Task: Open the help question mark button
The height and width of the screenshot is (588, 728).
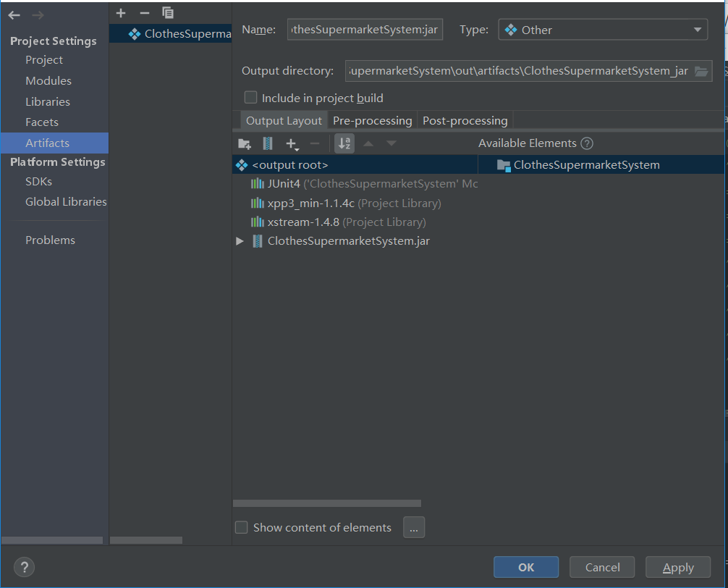Action: tap(24, 567)
